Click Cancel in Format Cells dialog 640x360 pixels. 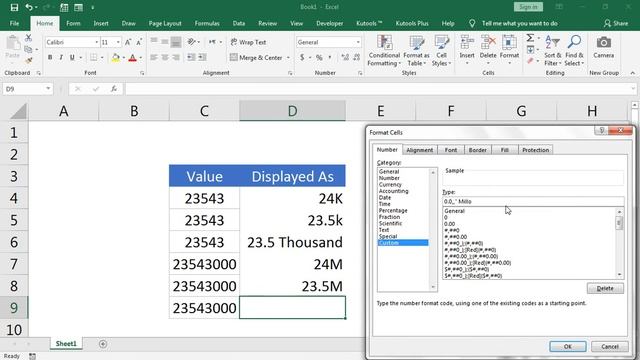(610, 347)
